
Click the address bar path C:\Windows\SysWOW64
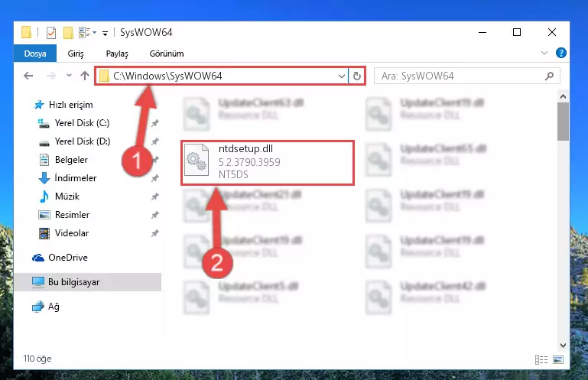coord(167,76)
